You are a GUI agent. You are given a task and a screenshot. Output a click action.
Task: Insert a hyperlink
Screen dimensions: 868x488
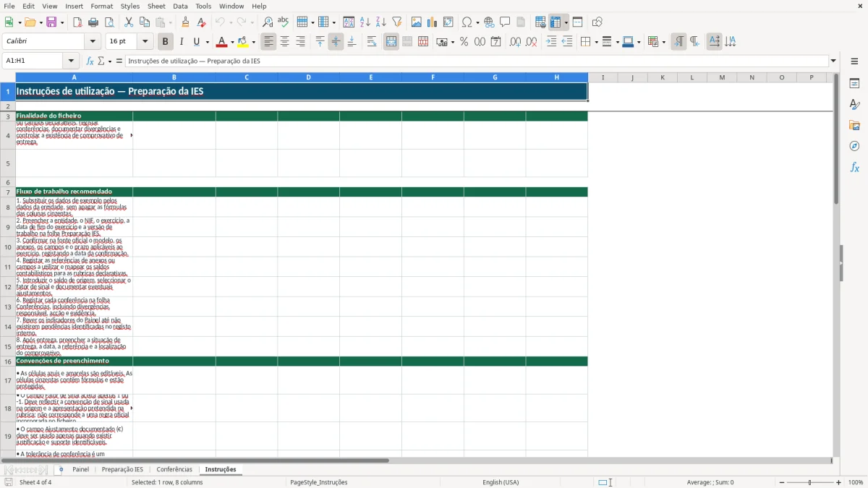point(489,22)
